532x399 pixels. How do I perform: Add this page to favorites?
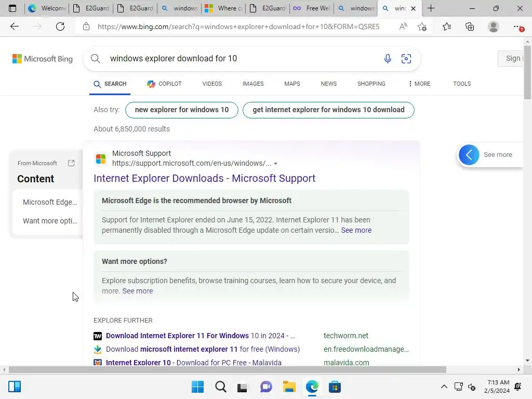click(422, 26)
